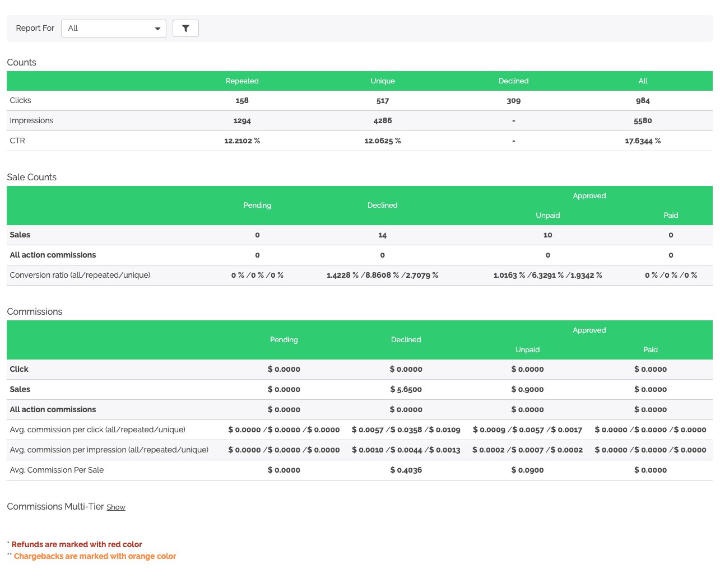Image resolution: width=720 pixels, height=588 pixels.
Task: Click the Declined header in Commissions table
Action: 406,340
